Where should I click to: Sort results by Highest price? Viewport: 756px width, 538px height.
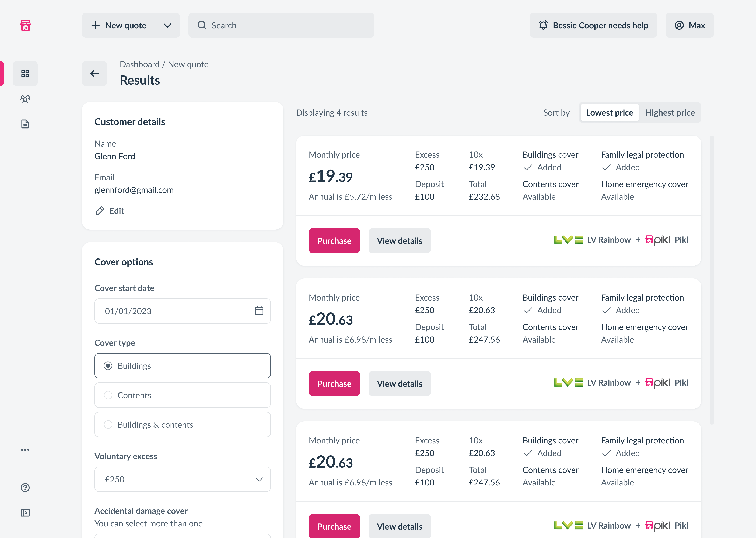coord(670,113)
